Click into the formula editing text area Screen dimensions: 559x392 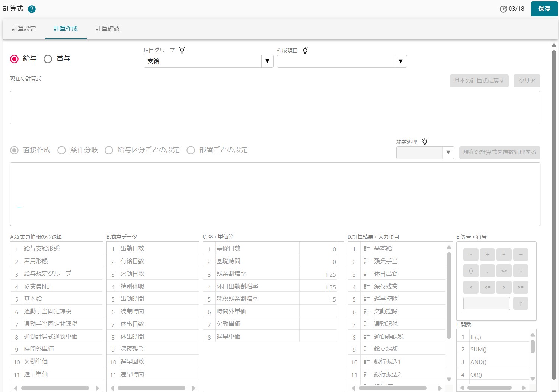click(275, 194)
